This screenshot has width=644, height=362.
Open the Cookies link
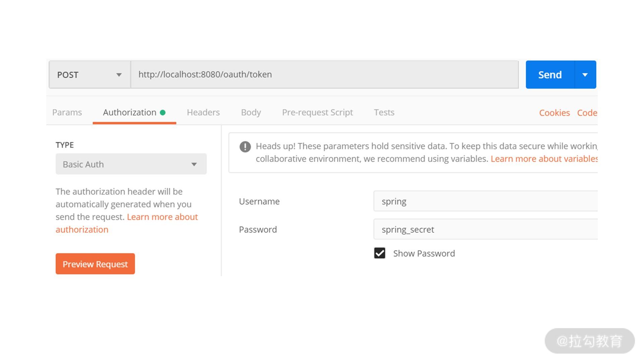[x=554, y=113]
